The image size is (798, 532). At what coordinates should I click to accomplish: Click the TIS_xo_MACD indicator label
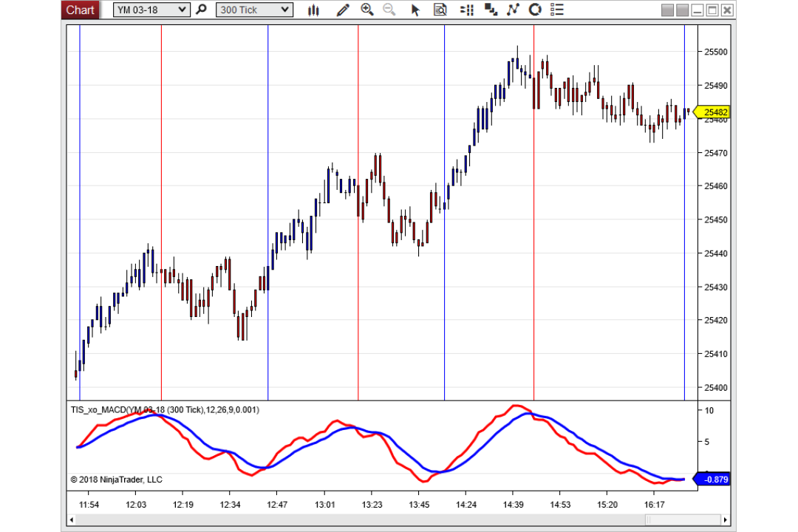[x=165, y=410]
